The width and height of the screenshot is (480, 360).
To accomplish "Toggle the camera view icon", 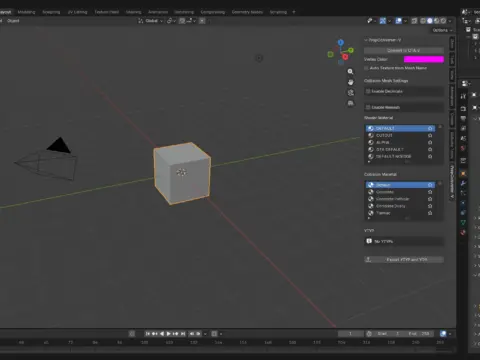I will click(350, 93).
